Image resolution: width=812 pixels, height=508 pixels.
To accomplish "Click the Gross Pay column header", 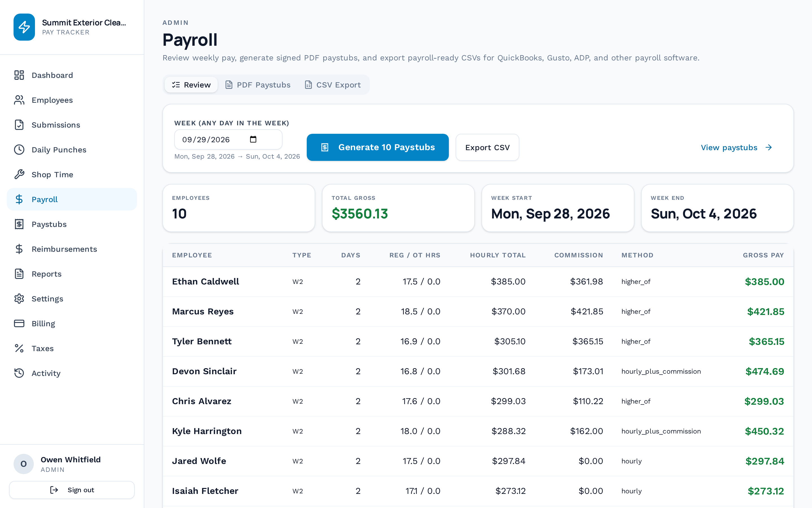I will pos(763,255).
